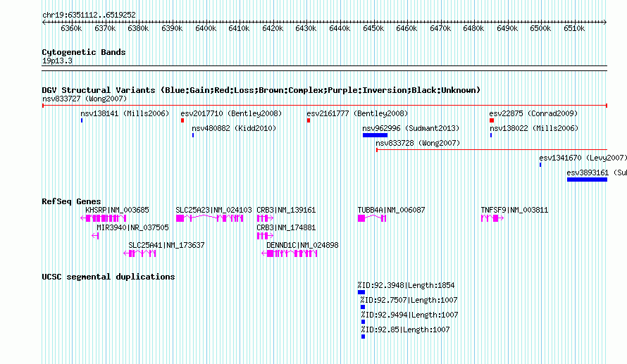Click the Cytogenetic Bands track title
627x364 pixels.
pyautogui.click(x=84, y=52)
